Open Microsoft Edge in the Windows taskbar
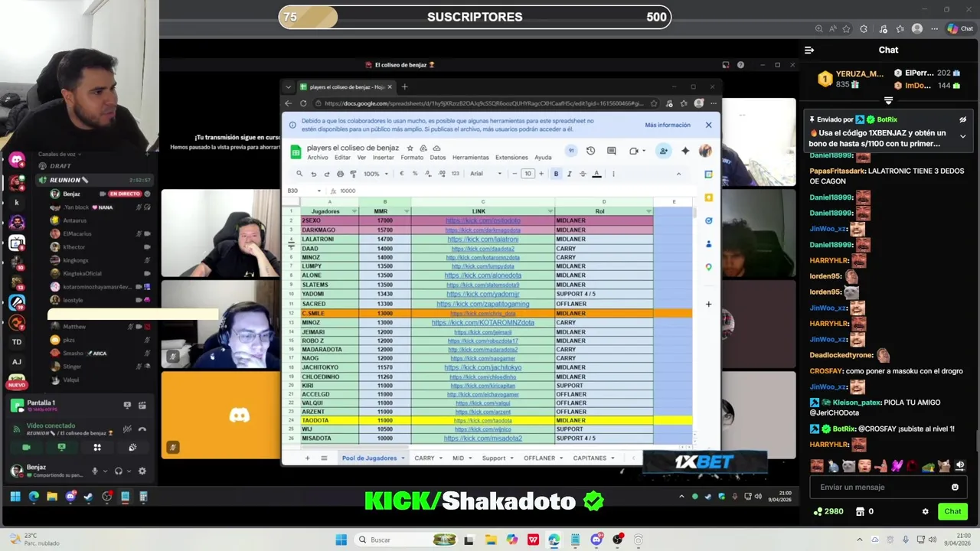Screen dimensions: 980x551 554,540
